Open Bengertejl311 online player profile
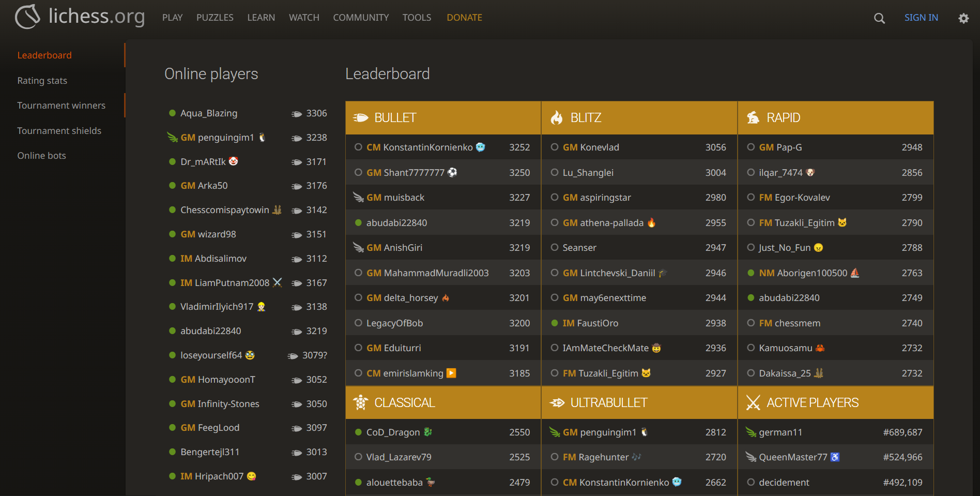The width and height of the screenshot is (980, 496). point(210,452)
